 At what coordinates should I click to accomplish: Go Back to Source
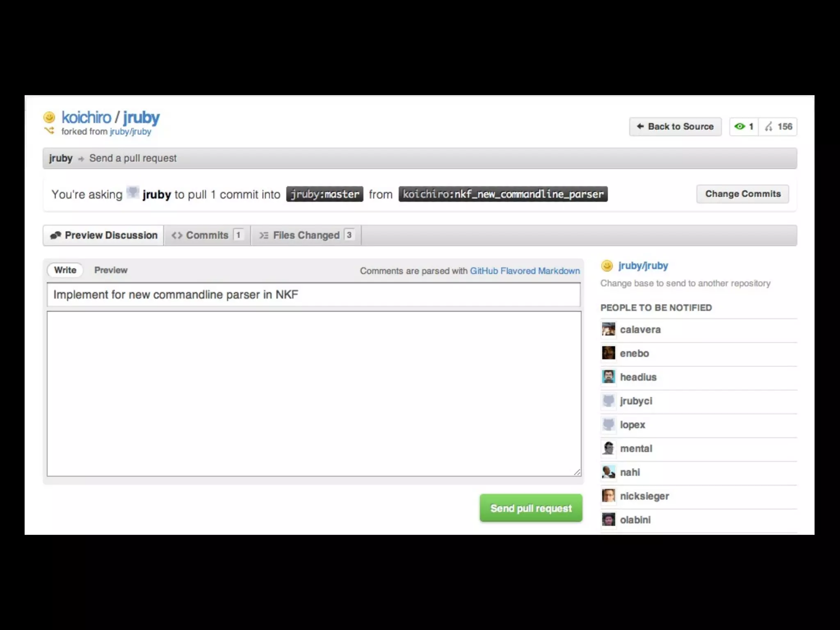(x=675, y=126)
